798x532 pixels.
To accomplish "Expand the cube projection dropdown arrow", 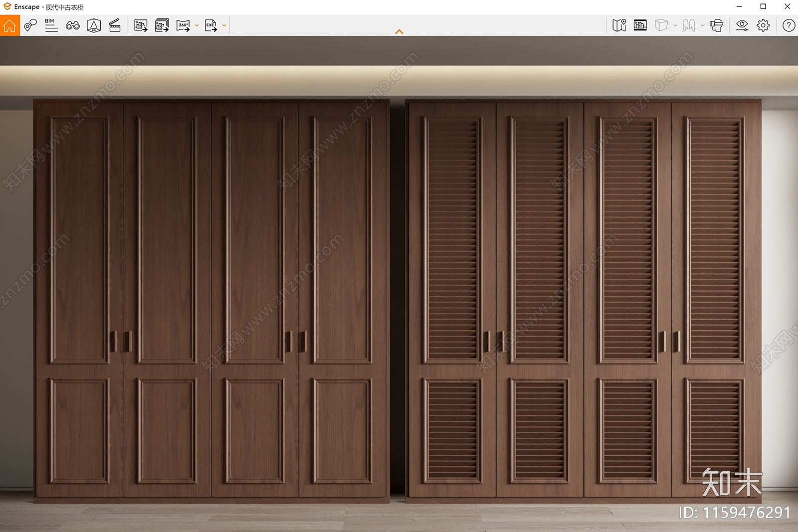I will pyautogui.click(x=675, y=25).
